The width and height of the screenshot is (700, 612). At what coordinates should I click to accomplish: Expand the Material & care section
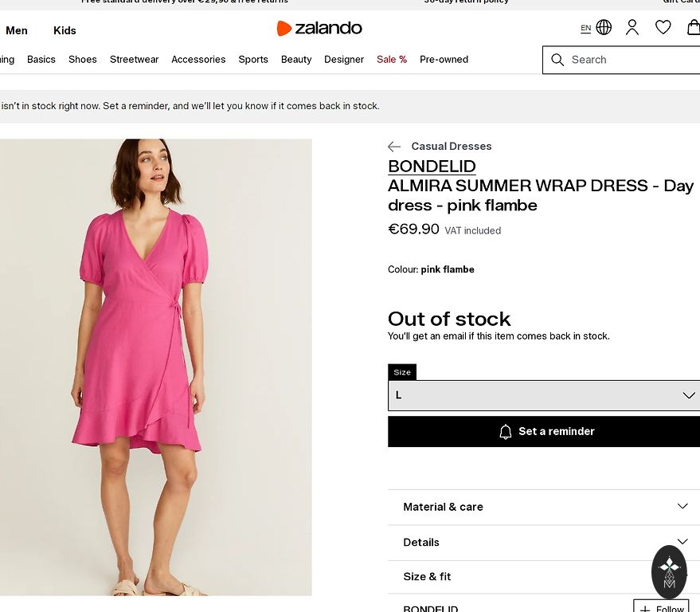[x=544, y=507]
